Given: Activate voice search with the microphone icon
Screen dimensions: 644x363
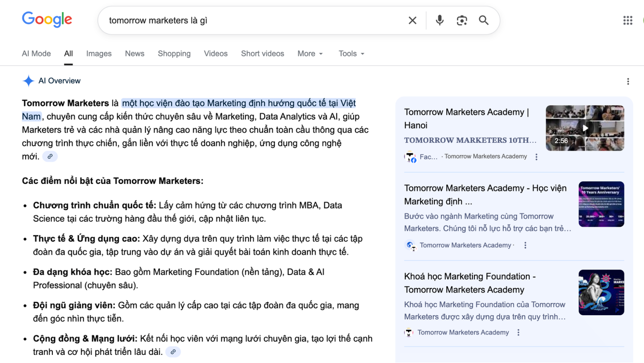Looking at the screenshot, I should pos(439,20).
